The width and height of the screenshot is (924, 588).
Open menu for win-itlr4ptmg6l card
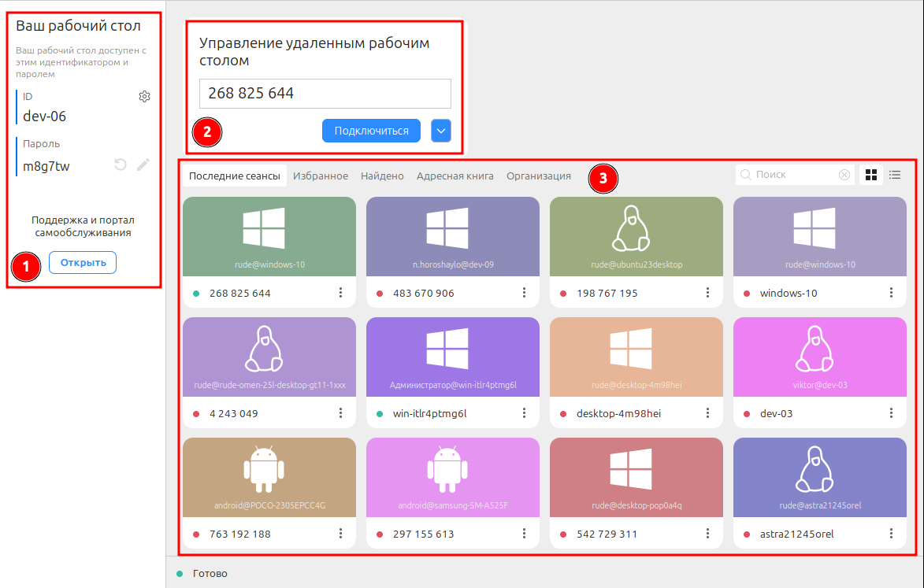click(524, 413)
